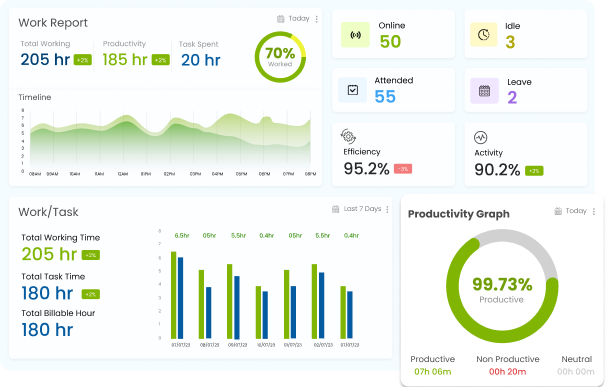Viewport: 610px width, 387px height.
Task: Click the +2% badge beside Productivity 185 hr
Action: pos(160,60)
